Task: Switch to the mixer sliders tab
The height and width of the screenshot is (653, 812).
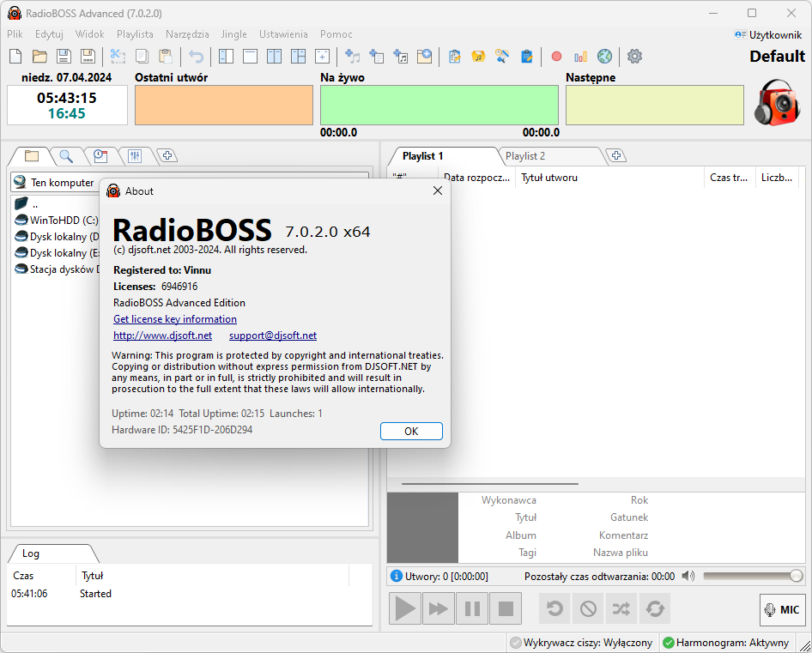Action: coord(135,155)
